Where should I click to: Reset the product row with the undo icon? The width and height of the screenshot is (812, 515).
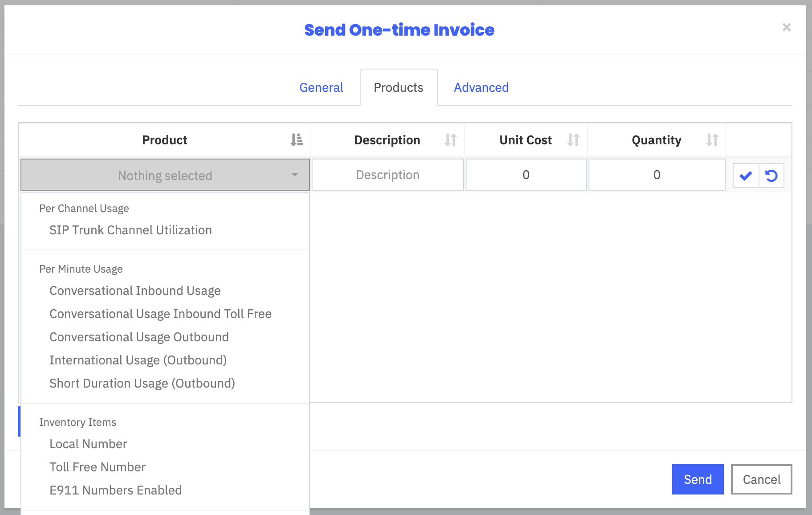pos(771,176)
